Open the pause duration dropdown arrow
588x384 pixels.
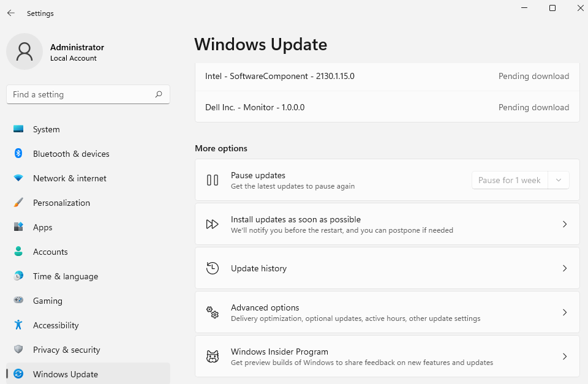(x=559, y=180)
